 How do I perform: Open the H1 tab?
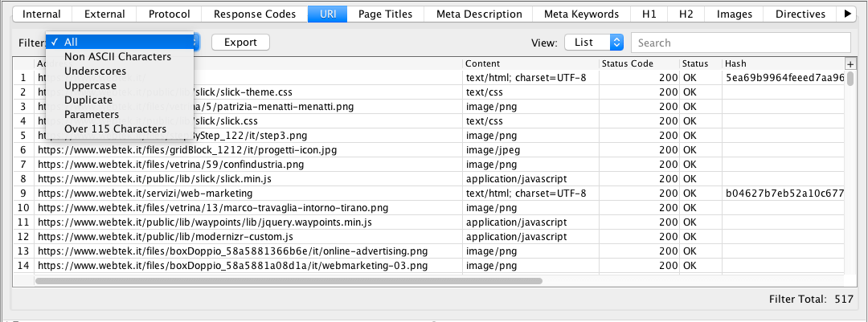tap(649, 14)
